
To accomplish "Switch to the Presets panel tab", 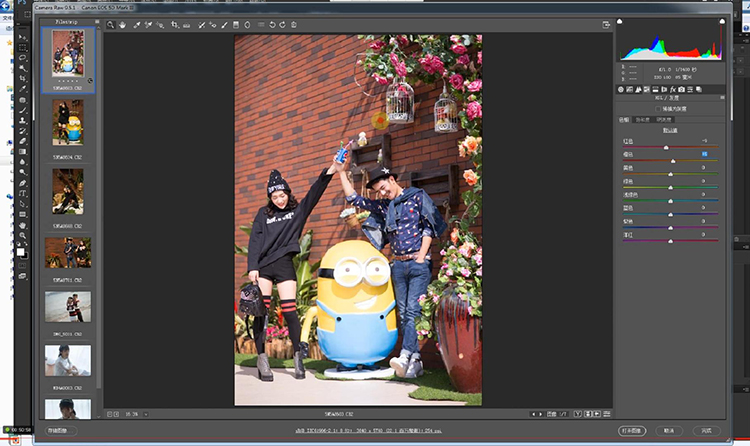I will click(690, 89).
